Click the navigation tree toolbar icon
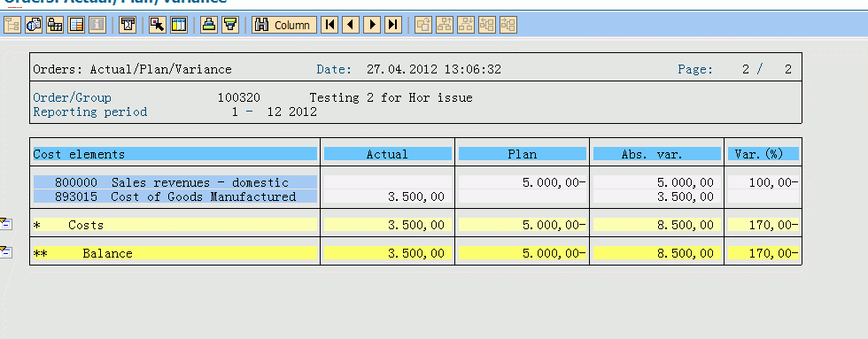 click(x=12, y=25)
